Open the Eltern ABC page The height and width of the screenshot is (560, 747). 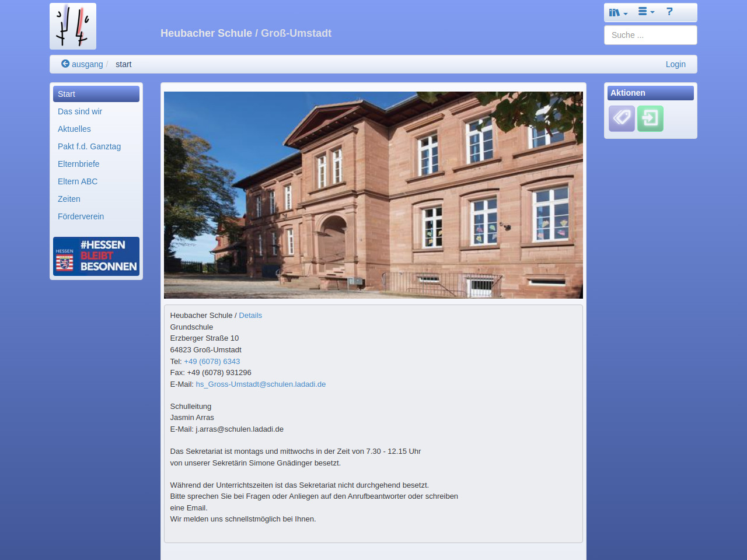(x=78, y=181)
